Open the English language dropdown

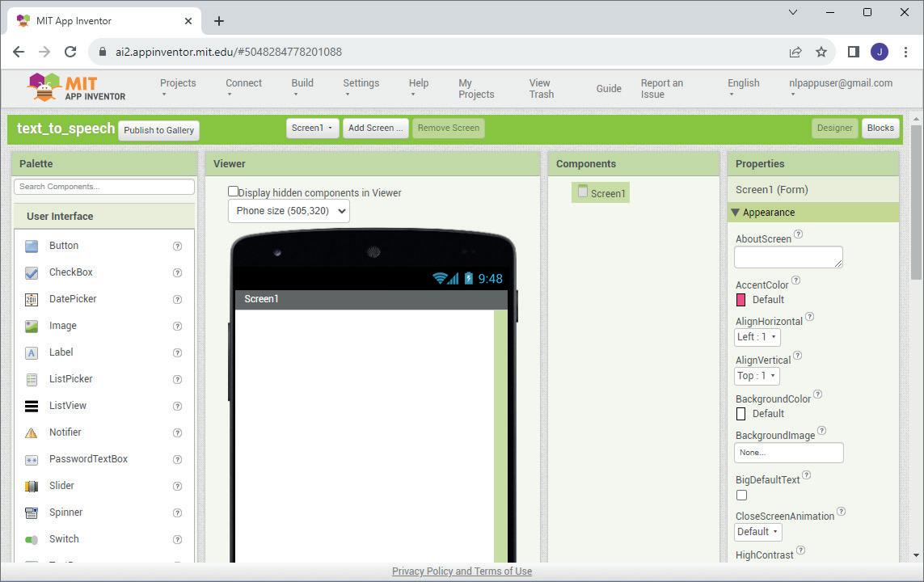(743, 88)
